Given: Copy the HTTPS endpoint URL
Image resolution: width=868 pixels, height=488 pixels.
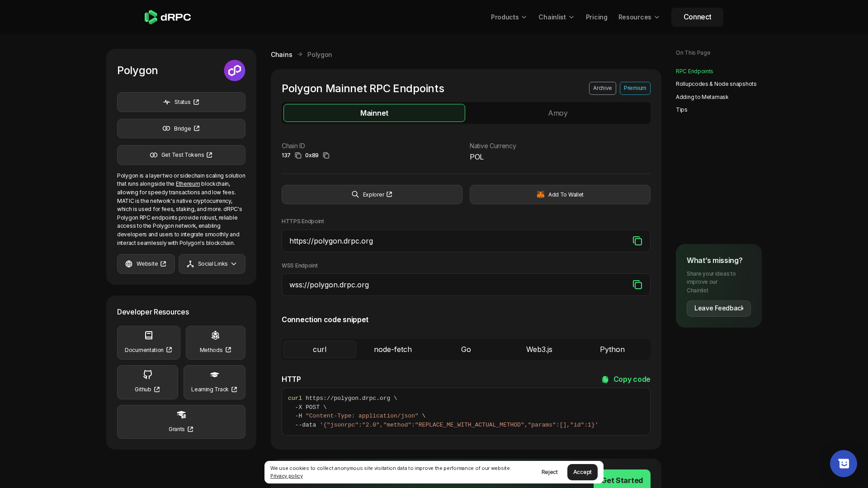Looking at the screenshot, I should tap(637, 241).
